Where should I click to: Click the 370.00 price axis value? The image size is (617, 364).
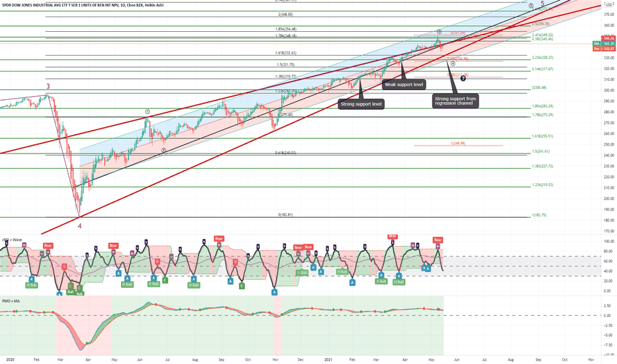pyautogui.click(x=608, y=15)
